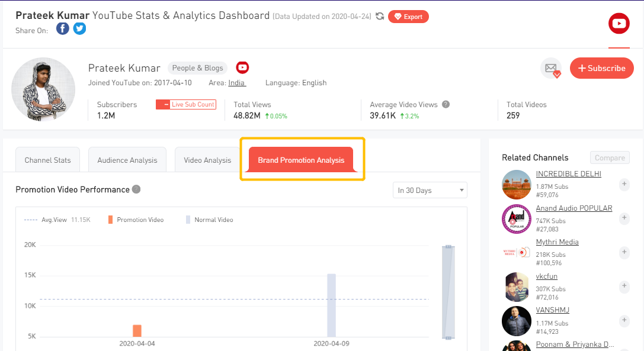Toggle the Avg.View legend item

tap(57, 220)
